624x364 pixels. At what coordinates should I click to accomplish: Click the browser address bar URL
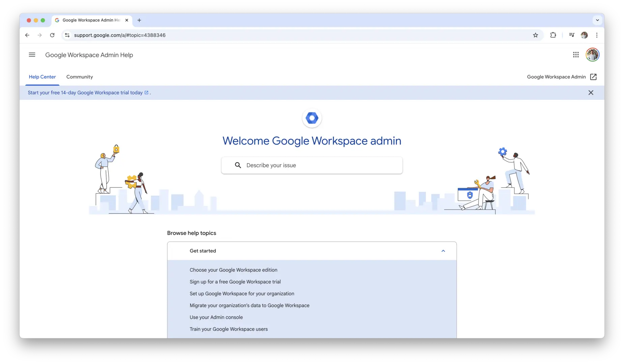(x=120, y=35)
